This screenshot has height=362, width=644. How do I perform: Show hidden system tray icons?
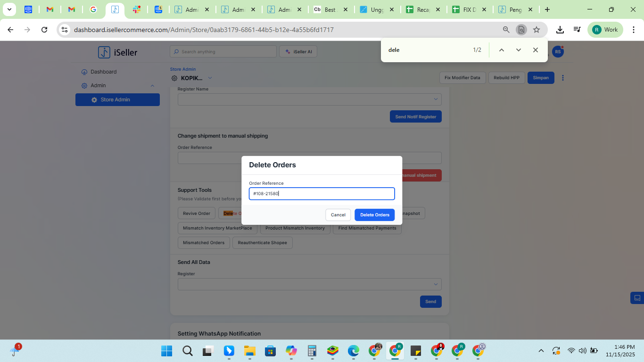tap(541, 351)
